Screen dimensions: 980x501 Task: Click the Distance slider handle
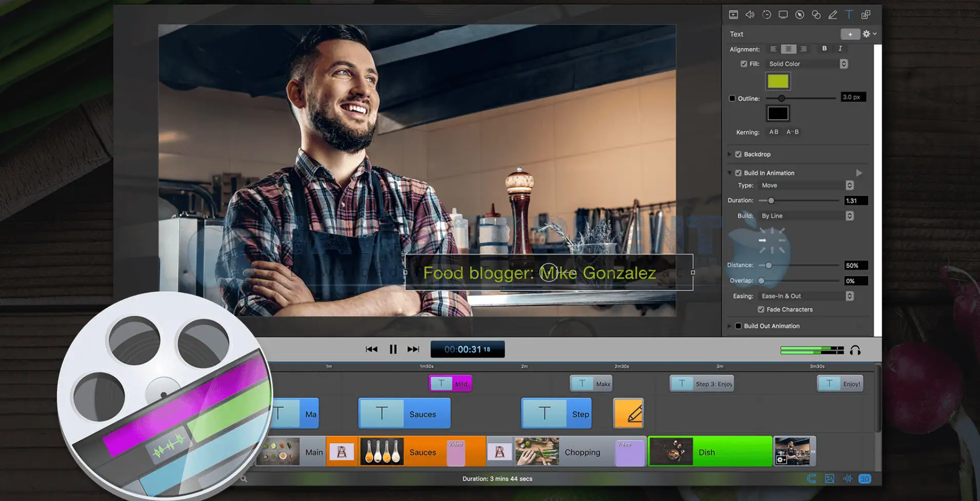768,265
